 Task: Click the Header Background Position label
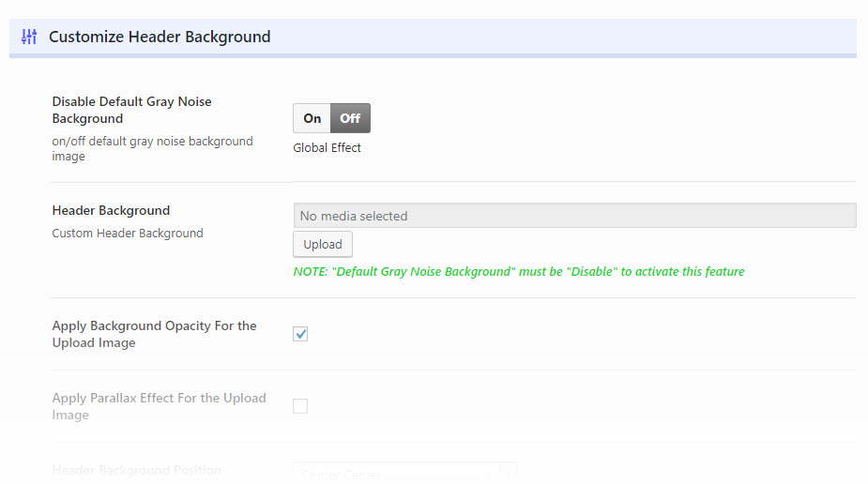coord(136,470)
